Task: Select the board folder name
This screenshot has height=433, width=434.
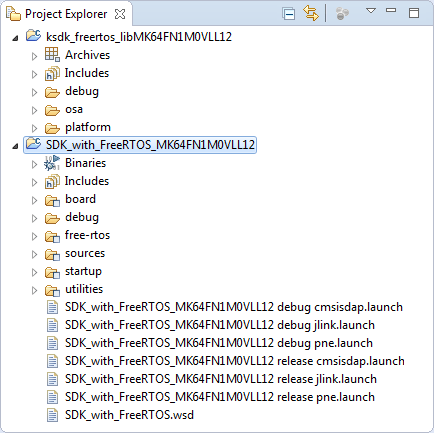Action: click(x=80, y=199)
